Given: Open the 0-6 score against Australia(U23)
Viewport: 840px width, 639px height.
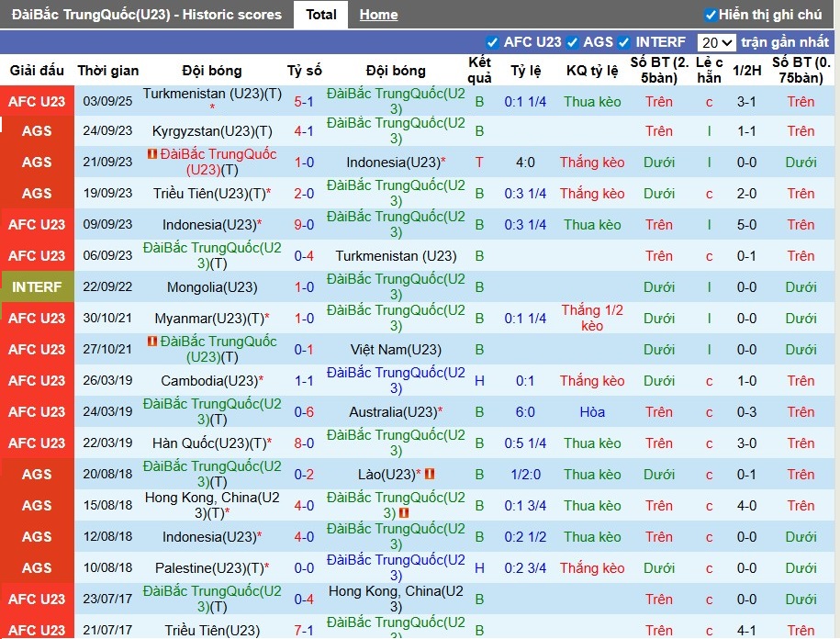Looking at the screenshot, I should pyautogui.click(x=304, y=412).
